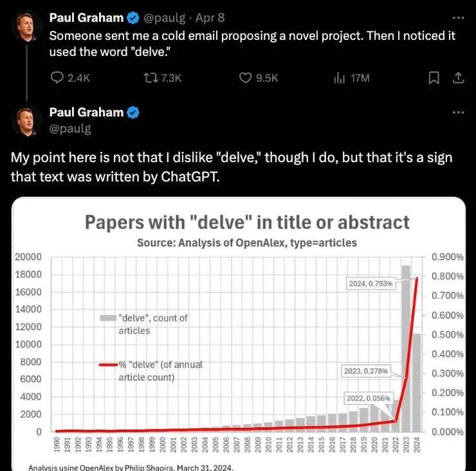Like the tweet with 9.5K heart icon
This screenshot has height=471, width=476.
[245, 78]
